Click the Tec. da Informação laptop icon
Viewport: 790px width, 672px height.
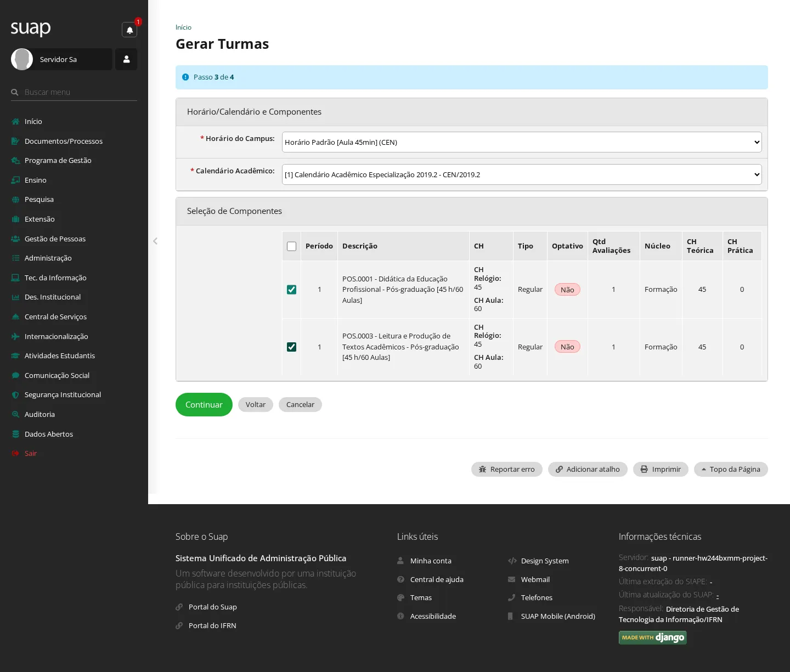pos(15,278)
